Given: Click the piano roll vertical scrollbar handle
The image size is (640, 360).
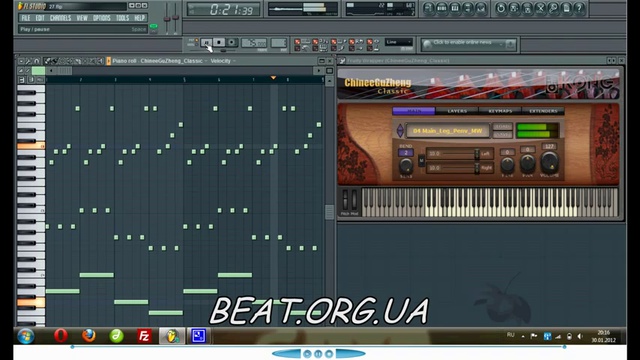Looking at the screenshot, I should [329, 212].
